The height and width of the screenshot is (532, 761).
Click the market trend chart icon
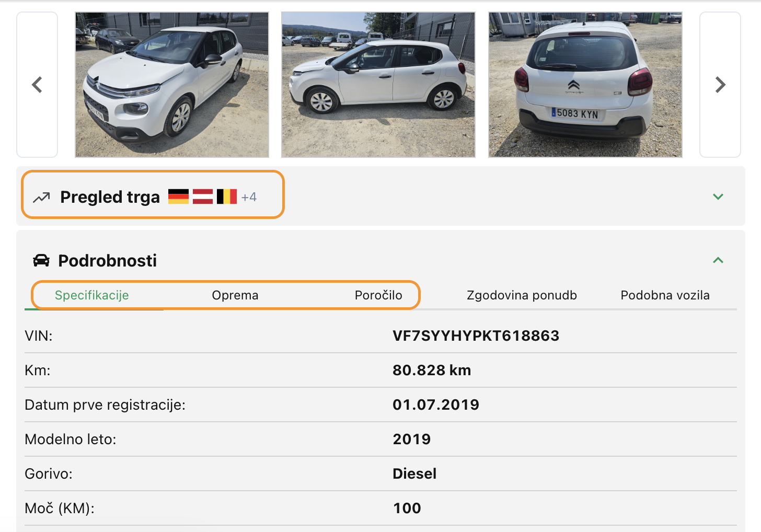pos(41,198)
